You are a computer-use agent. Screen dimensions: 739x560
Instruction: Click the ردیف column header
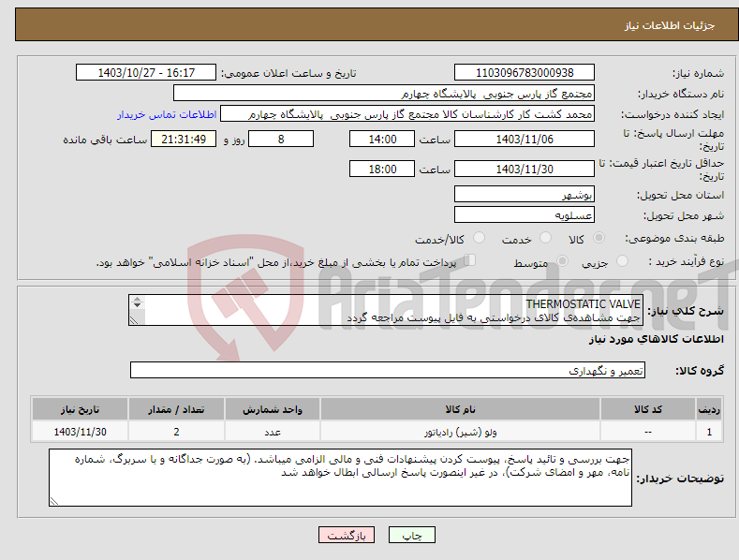709,409
